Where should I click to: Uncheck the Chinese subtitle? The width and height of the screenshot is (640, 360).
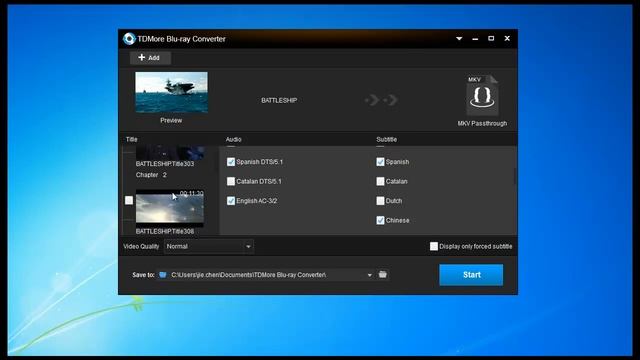tap(380, 220)
